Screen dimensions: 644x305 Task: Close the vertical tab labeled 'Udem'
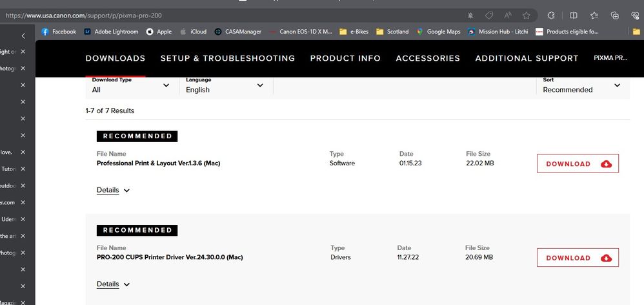click(x=23, y=219)
